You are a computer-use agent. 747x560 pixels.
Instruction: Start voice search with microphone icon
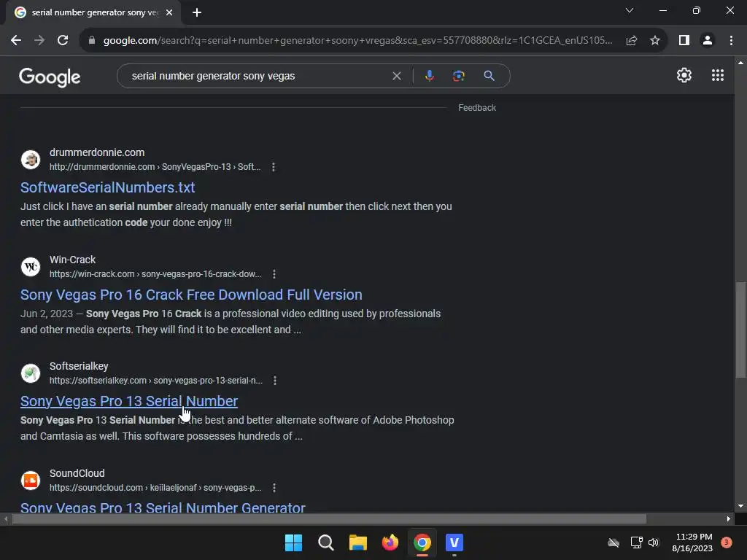pyautogui.click(x=430, y=76)
